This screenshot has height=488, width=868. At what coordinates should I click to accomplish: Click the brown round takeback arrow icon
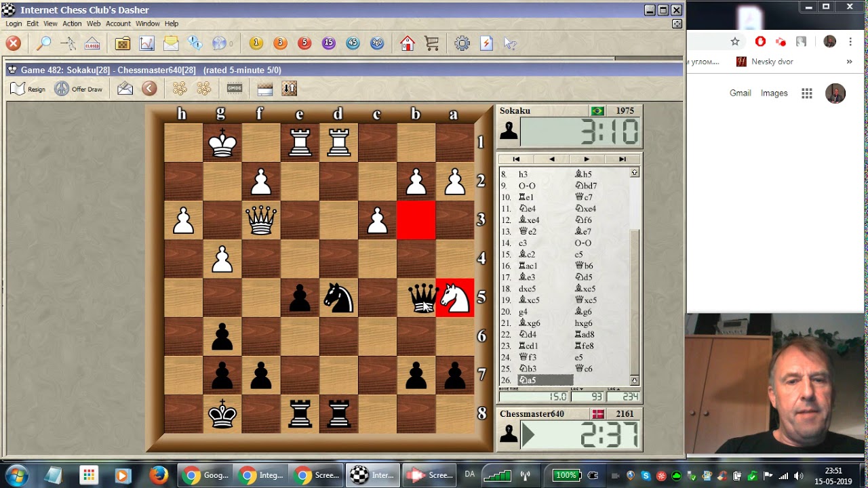[x=150, y=89]
